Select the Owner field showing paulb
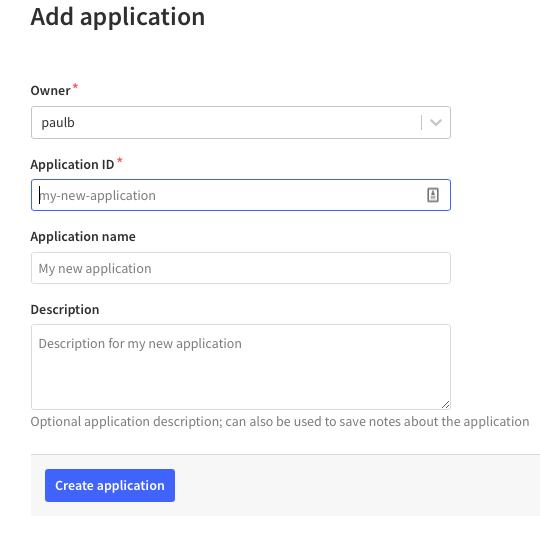This screenshot has height=535, width=540. point(241,123)
